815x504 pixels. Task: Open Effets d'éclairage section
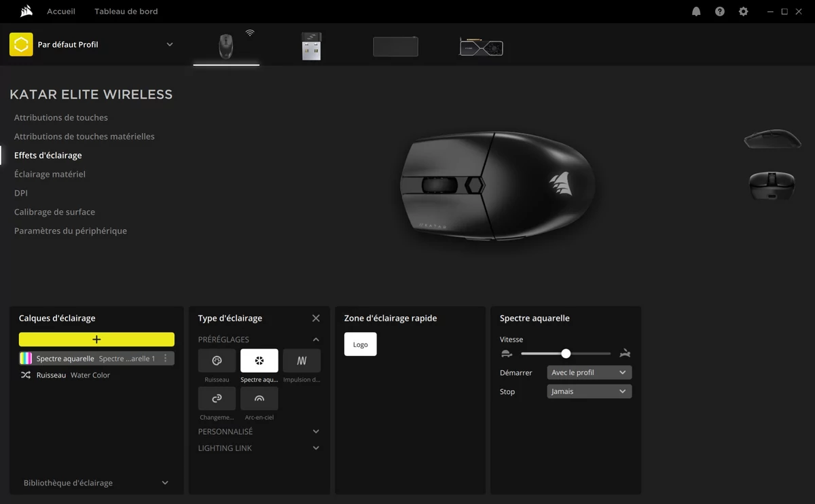pyautogui.click(x=48, y=156)
